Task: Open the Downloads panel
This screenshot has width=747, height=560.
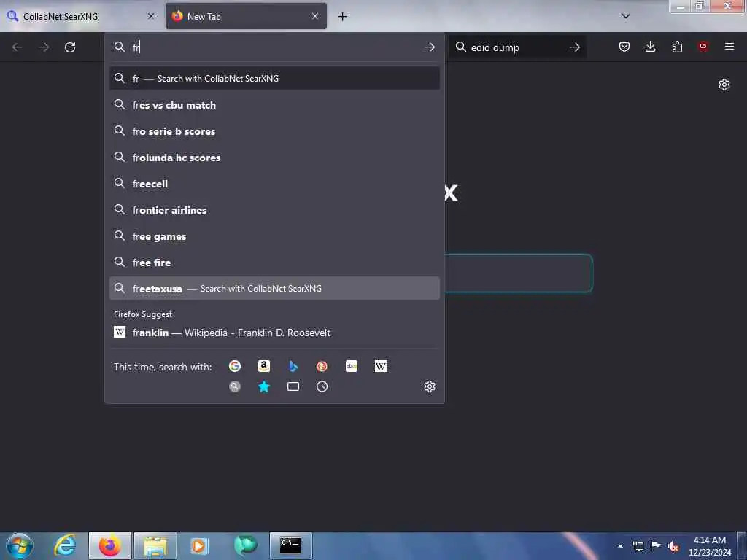Action: coord(650,47)
